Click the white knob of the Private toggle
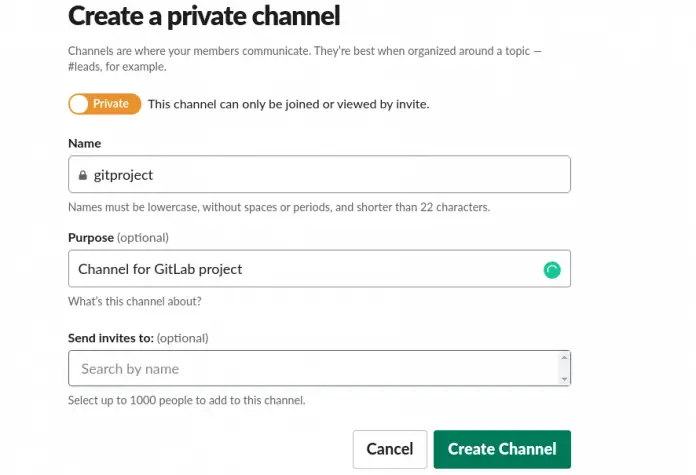Image resolution: width=696 pixels, height=475 pixels. point(80,104)
